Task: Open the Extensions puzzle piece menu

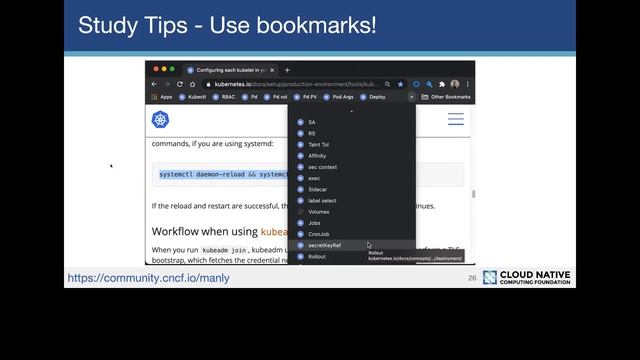Action: pyautogui.click(x=442, y=84)
